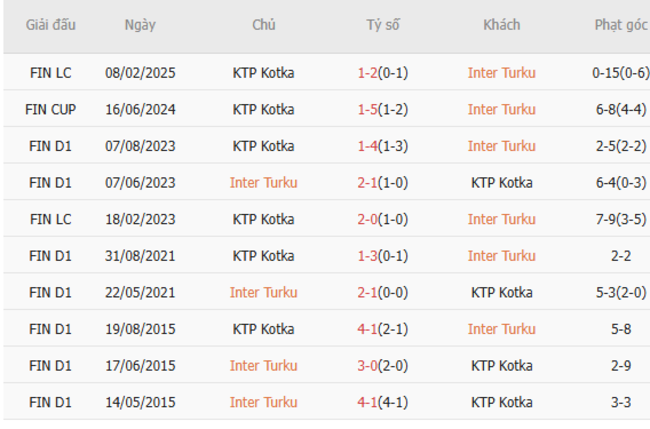The image size is (650, 429).
Task: Click FIN LC label in 18/02/2023 row
Action: click(50, 219)
